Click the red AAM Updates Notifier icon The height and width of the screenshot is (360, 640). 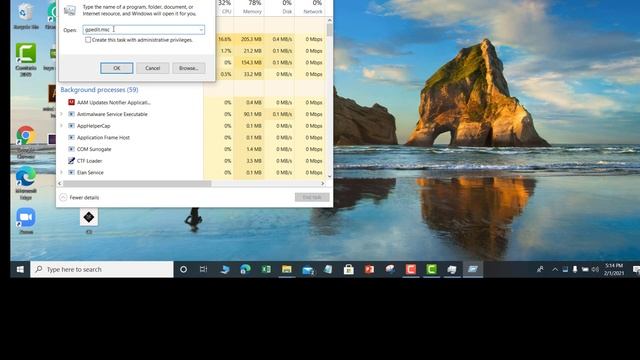[x=71, y=102]
